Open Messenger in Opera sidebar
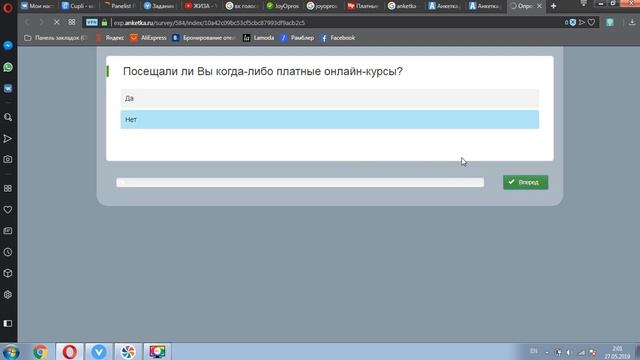 tap(8, 46)
